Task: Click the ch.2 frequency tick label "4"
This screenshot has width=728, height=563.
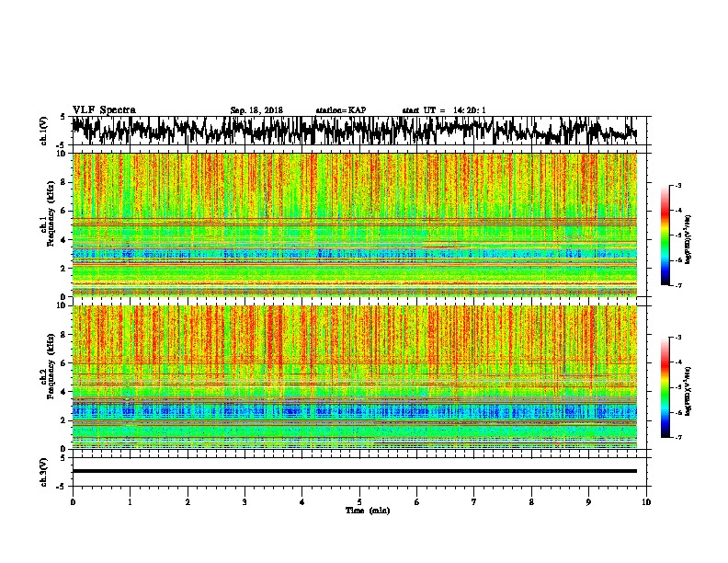Action: (x=63, y=392)
